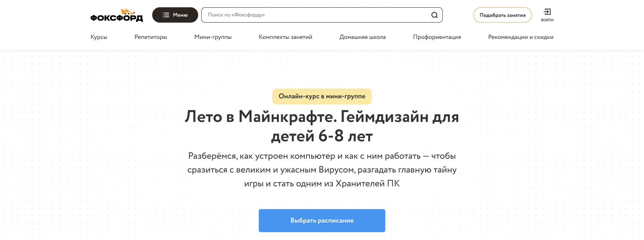Go to Репетиторы
The image size is (644, 240).
click(151, 37)
